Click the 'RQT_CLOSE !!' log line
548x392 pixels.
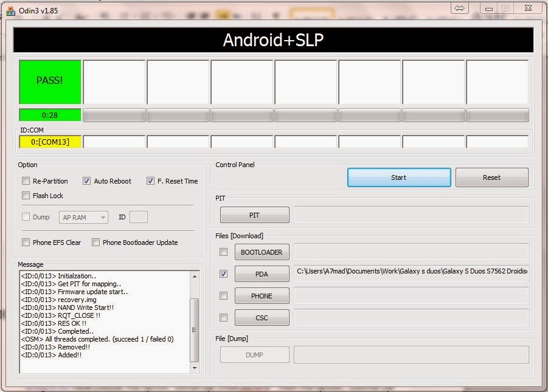[x=60, y=315]
